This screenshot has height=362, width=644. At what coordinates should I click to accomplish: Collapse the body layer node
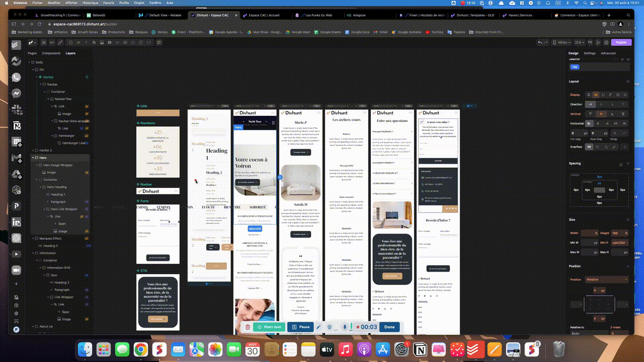coord(29,62)
